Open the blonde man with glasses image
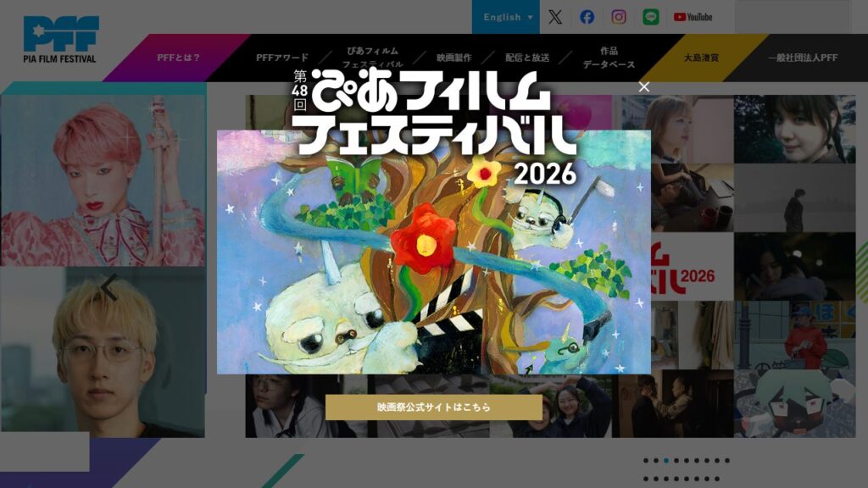 pos(103,352)
